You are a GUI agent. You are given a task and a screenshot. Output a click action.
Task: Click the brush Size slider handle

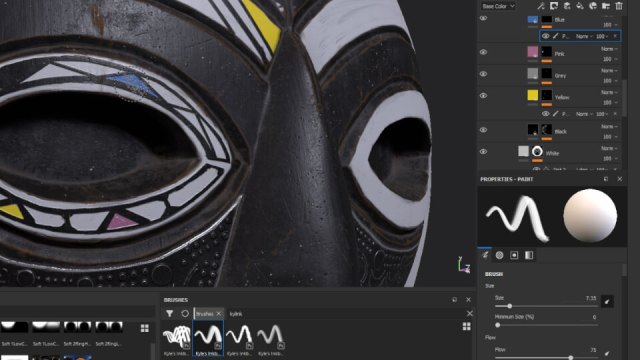pos(509,306)
